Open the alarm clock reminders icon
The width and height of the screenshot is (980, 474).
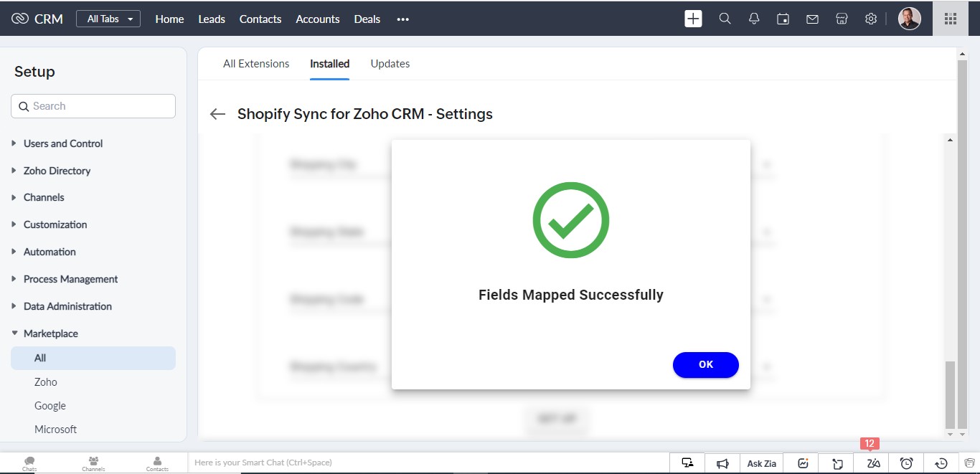click(907, 463)
